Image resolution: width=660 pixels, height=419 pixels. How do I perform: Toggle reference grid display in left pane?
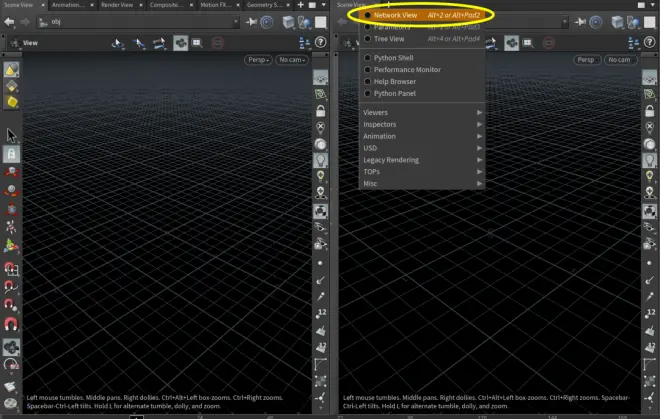coord(321,77)
